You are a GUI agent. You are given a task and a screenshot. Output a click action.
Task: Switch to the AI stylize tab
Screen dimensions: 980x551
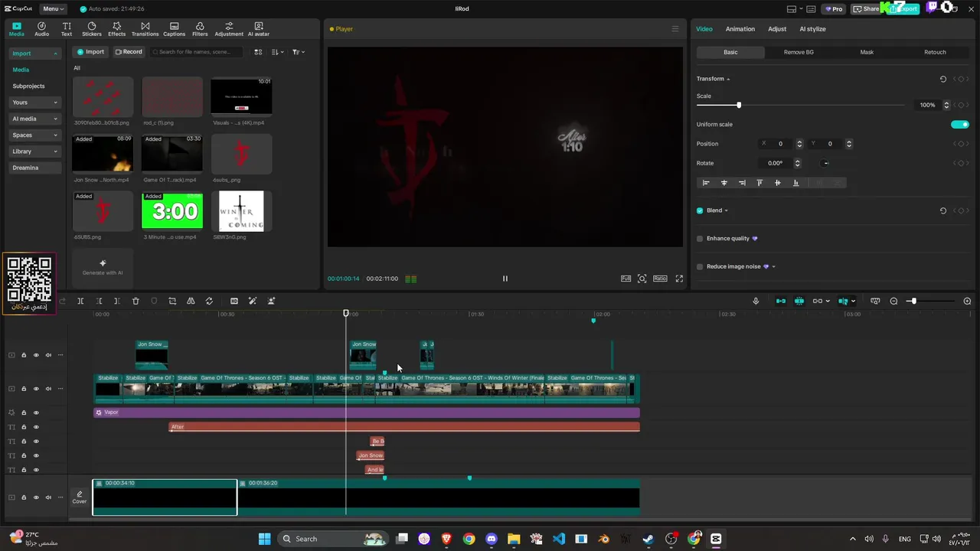tap(812, 29)
